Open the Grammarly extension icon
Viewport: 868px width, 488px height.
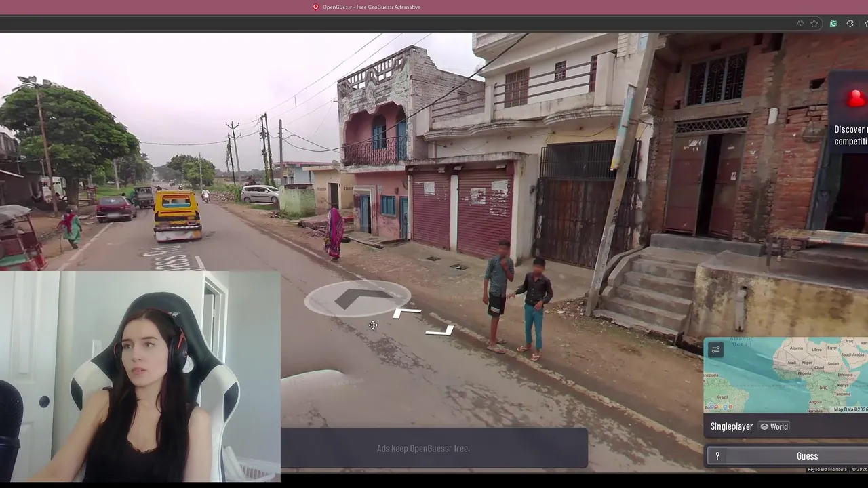click(x=833, y=23)
